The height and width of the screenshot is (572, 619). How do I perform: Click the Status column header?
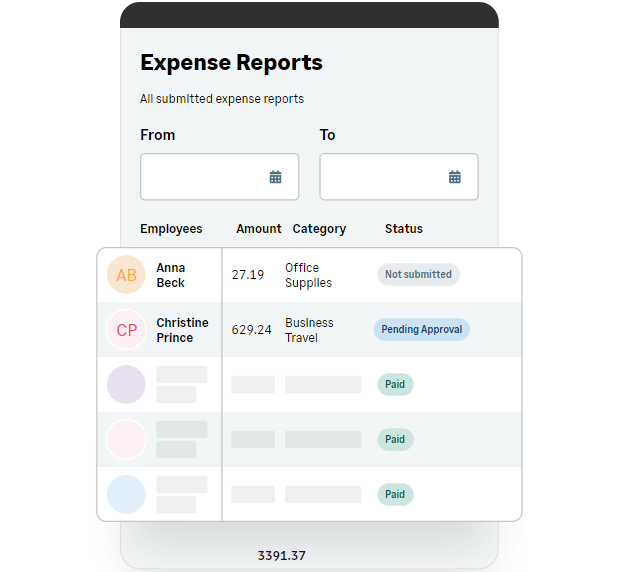click(x=404, y=229)
